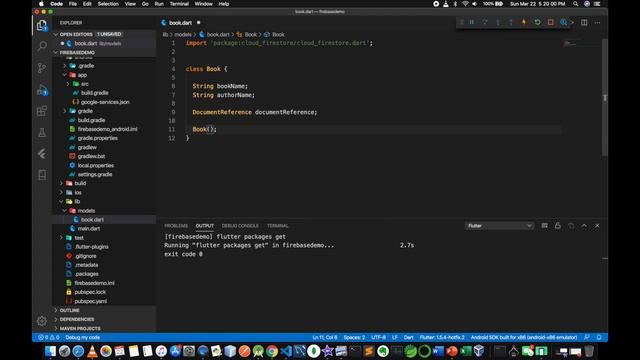Maximize the bottom panel
This screenshot has height=360, width=640.
(x=584, y=226)
